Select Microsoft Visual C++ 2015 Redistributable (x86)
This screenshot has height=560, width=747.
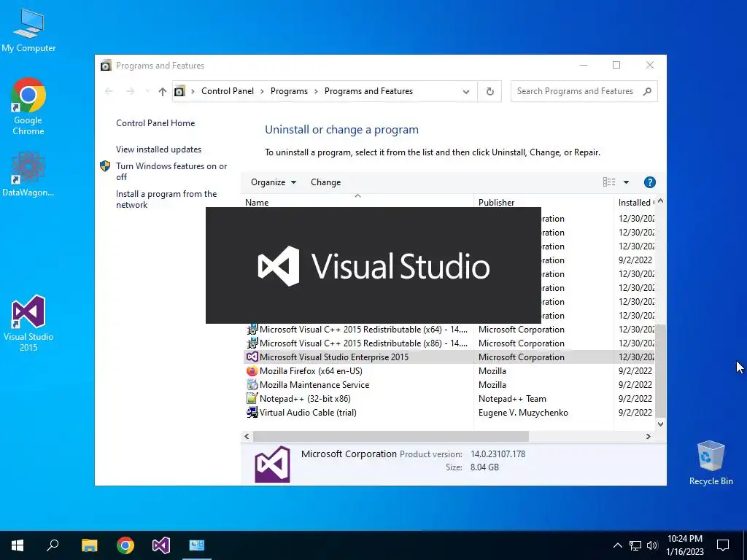tap(357, 343)
